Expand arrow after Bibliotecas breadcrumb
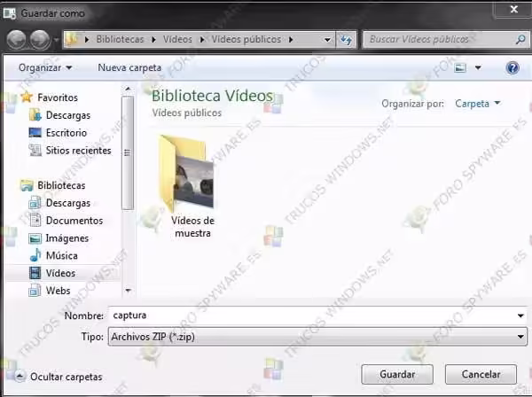532x397 pixels. pos(153,40)
